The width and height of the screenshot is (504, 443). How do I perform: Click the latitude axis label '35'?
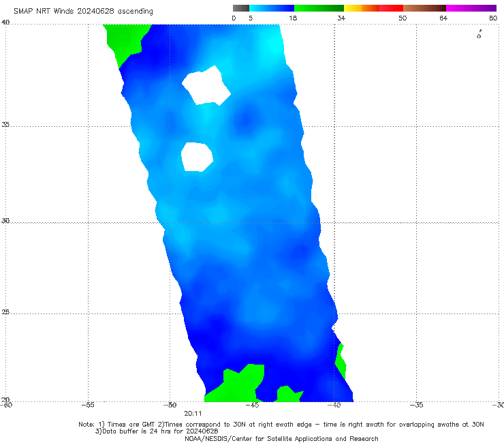(5, 124)
